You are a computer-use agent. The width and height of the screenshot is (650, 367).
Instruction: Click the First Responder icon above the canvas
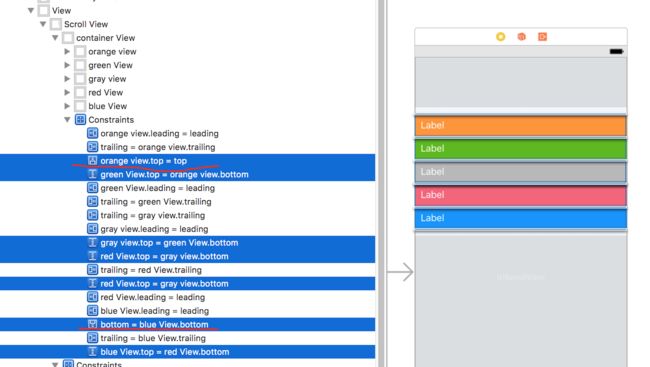[x=521, y=37]
